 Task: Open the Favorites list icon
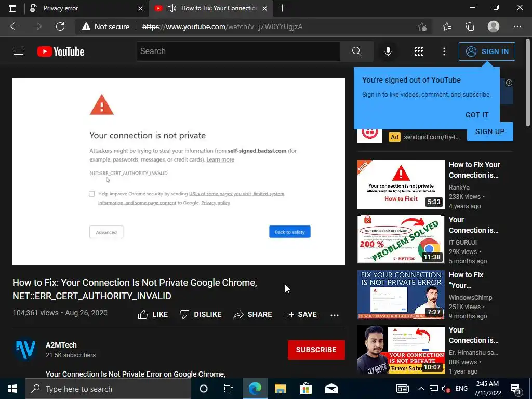tap(446, 26)
